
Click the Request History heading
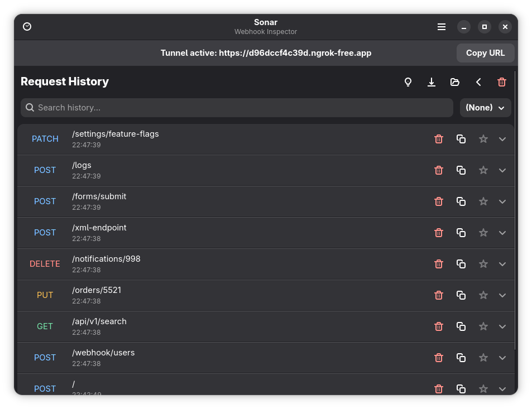(x=65, y=81)
